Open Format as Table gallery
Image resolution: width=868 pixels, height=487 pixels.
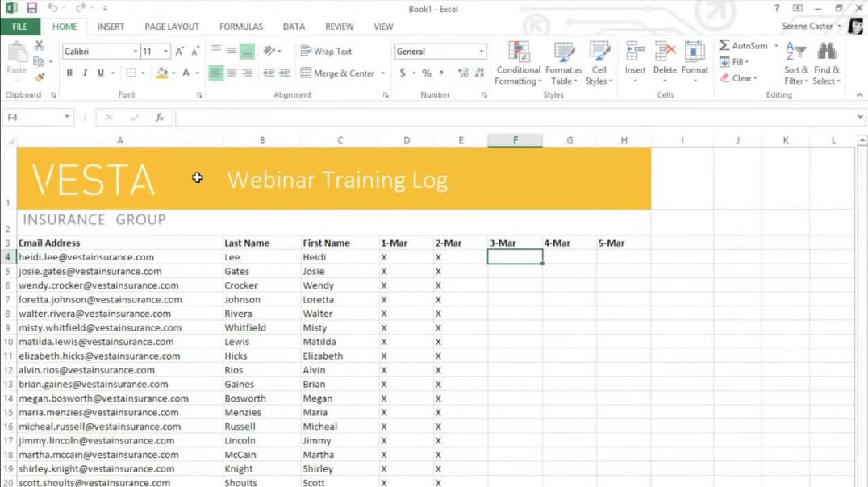pyautogui.click(x=564, y=64)
